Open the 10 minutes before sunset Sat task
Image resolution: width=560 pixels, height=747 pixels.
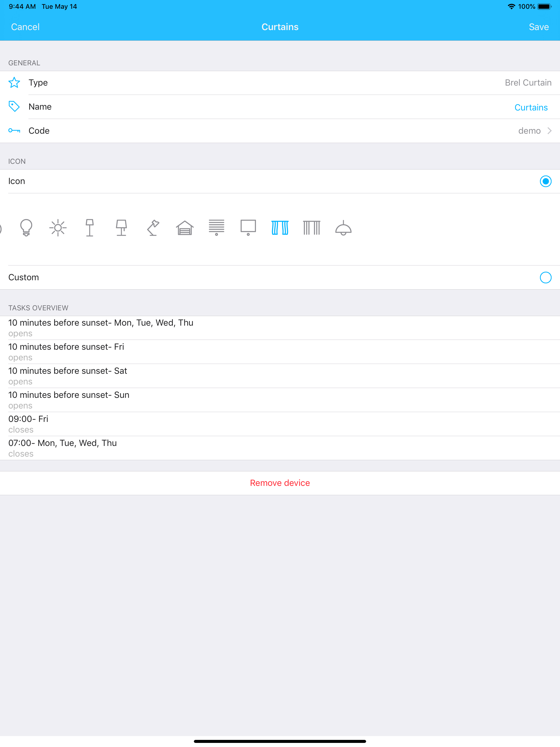coord(280,376)
